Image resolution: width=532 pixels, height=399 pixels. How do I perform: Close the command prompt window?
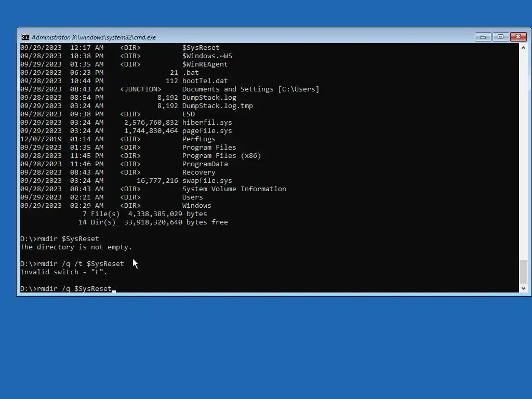pos(518,37)
